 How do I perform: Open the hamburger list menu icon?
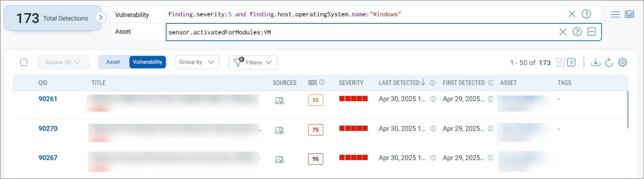[x=615, y=14]
